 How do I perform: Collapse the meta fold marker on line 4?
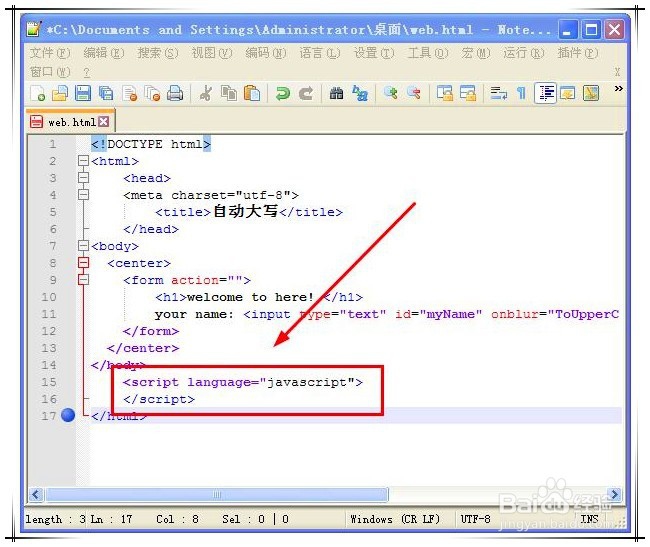point(83,195)
